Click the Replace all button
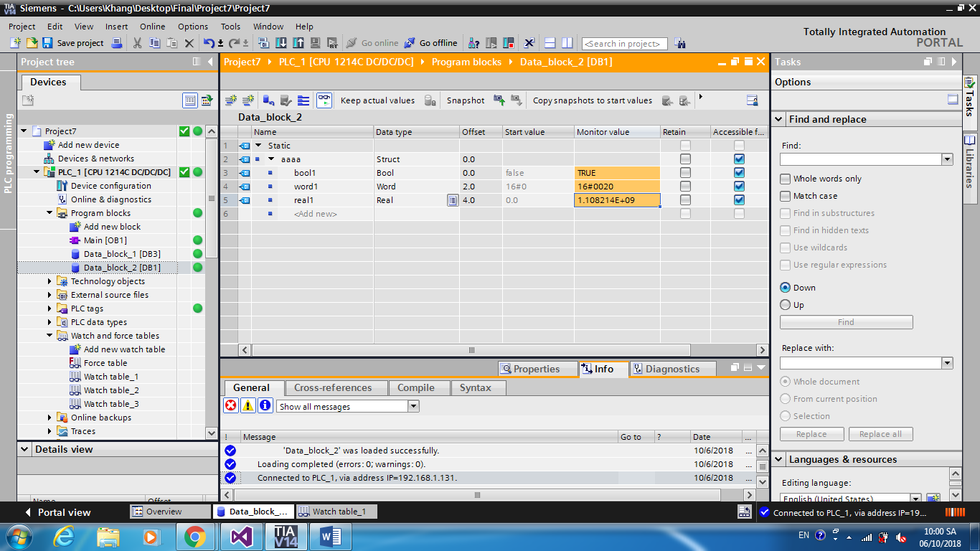Image resolution: width=980 pixels, height=551 pixels. tap(881, 433)
